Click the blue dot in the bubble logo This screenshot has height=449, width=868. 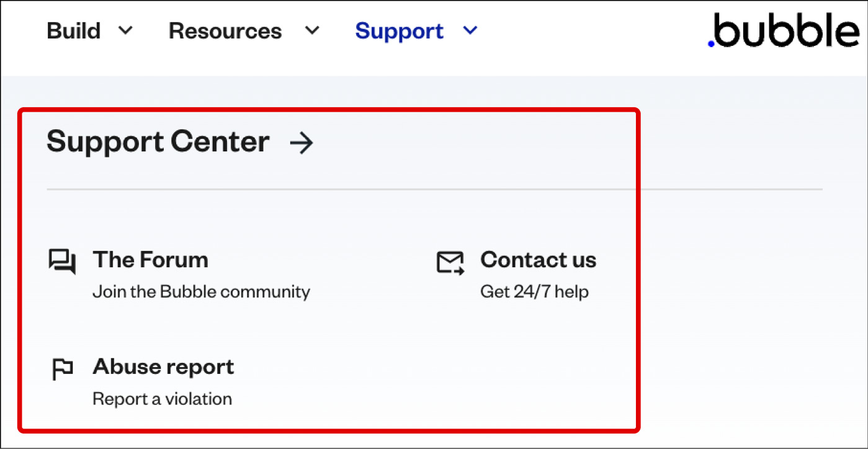point(712,43)
